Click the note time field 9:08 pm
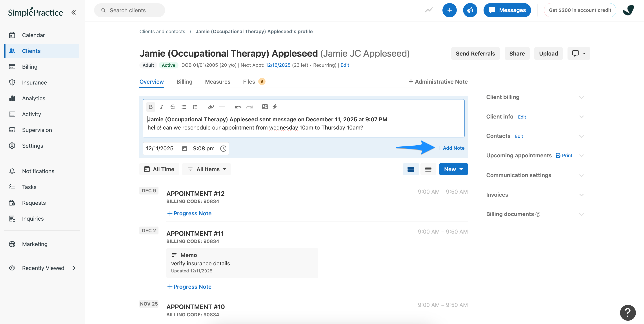Screen dimensions: 644x324 click(x=209, y=149)
